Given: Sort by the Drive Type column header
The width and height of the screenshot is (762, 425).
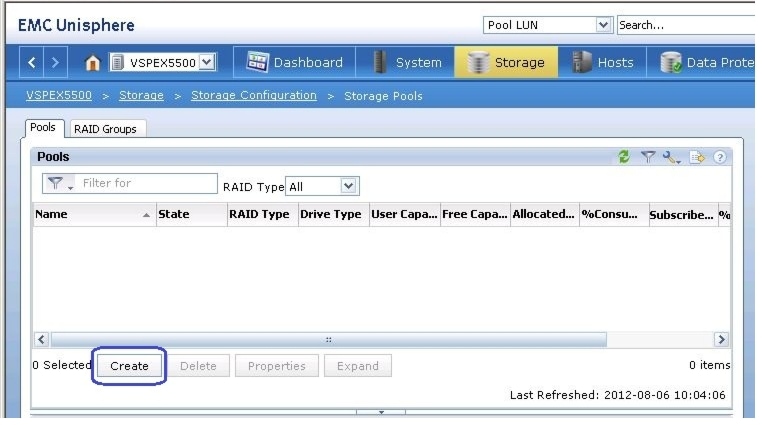Looking at the screenshot, I should click(x=333, y=214).
